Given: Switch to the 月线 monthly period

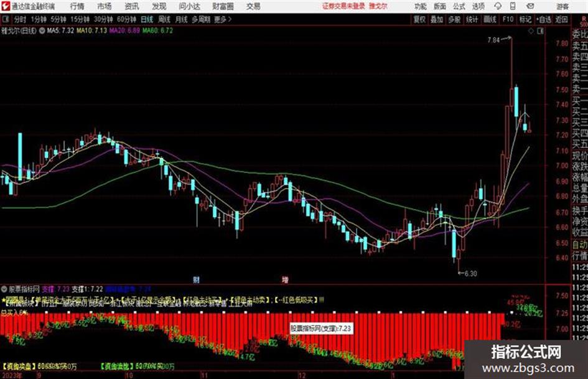Looking at the screenshot, I should point(181,19).
